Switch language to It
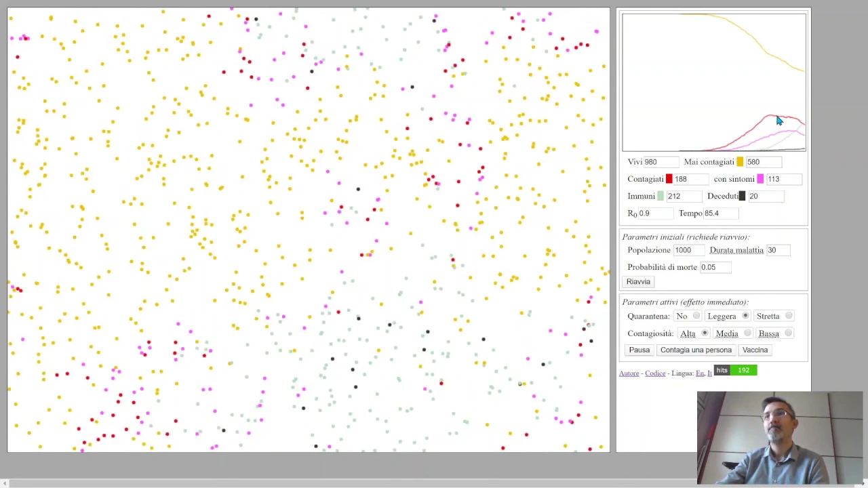This screenshot has height=488, width=868. pyautogui.click(x=709, y=373)
